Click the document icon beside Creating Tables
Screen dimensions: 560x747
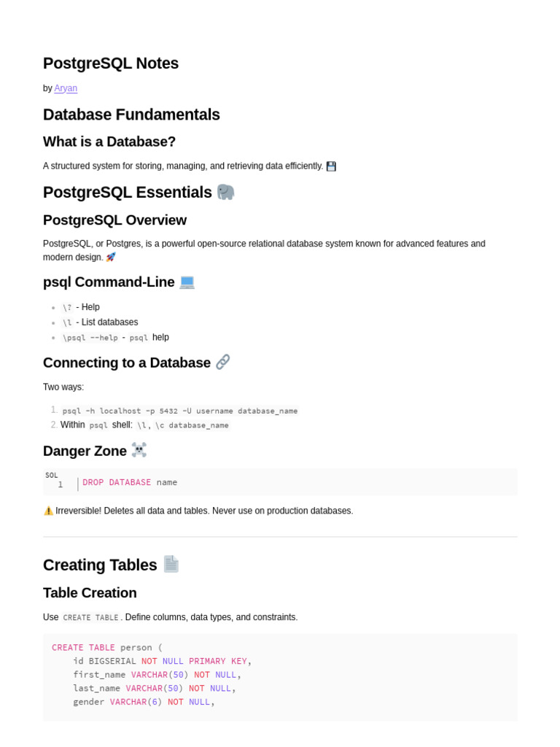[x=171, y=564]
